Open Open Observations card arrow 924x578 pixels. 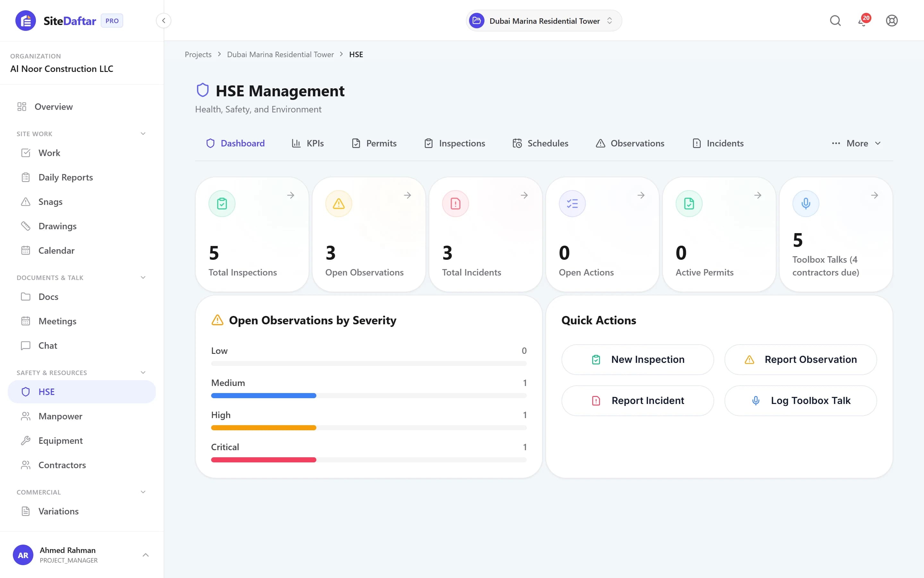(407, 195)
